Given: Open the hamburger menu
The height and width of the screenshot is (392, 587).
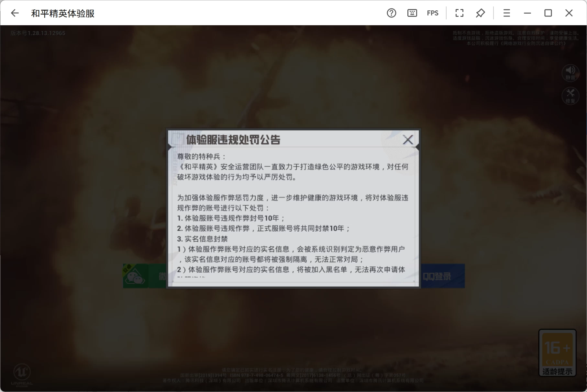Looking at the screenshot, I should click(506, 13).
